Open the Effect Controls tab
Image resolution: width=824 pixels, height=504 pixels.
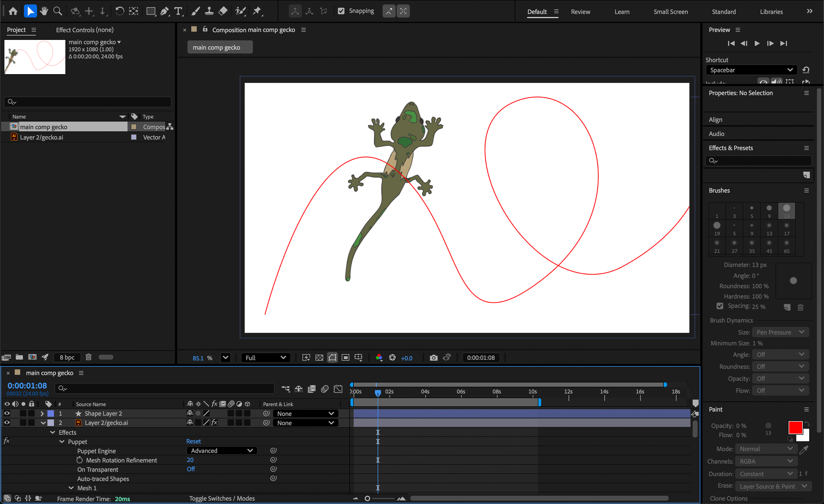coord(84,30)
